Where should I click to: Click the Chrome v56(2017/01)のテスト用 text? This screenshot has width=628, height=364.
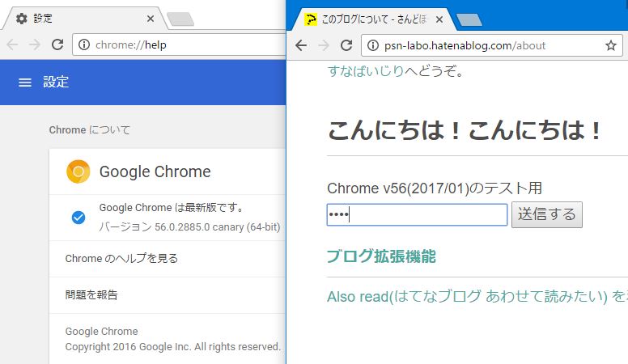point(435,188)
